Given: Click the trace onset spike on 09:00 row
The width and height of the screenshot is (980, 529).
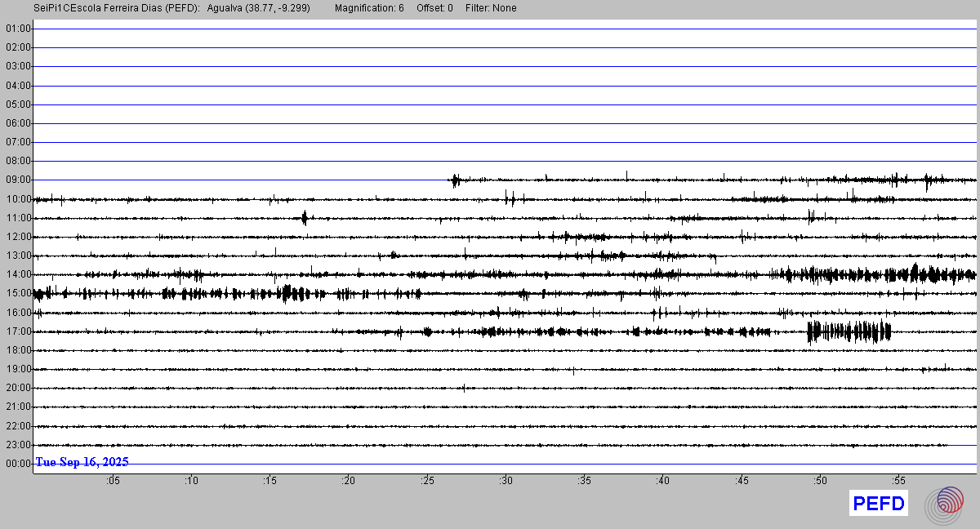Looking at the screenshot, I should pyautogui.click(x=455, y=180).
